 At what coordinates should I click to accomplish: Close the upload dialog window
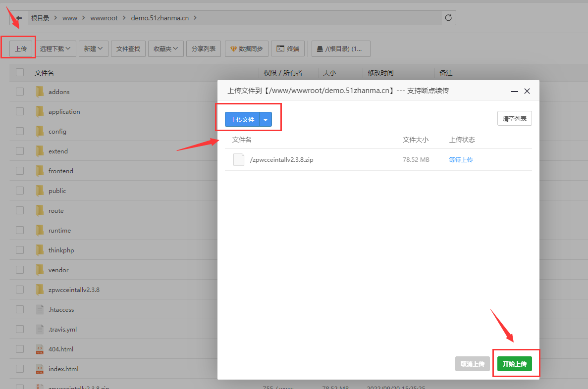pos(527,91)
